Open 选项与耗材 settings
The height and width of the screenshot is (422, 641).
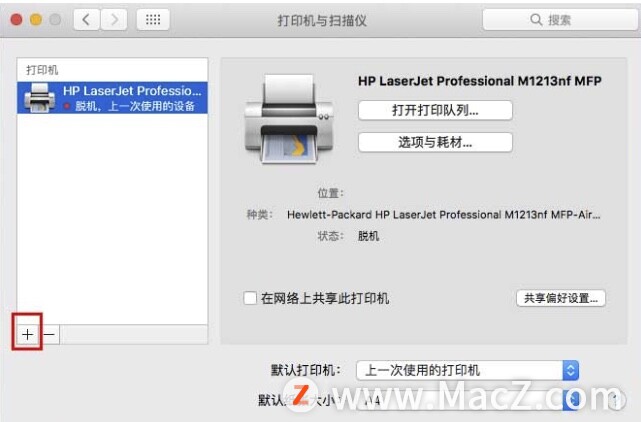coord(435,142)
